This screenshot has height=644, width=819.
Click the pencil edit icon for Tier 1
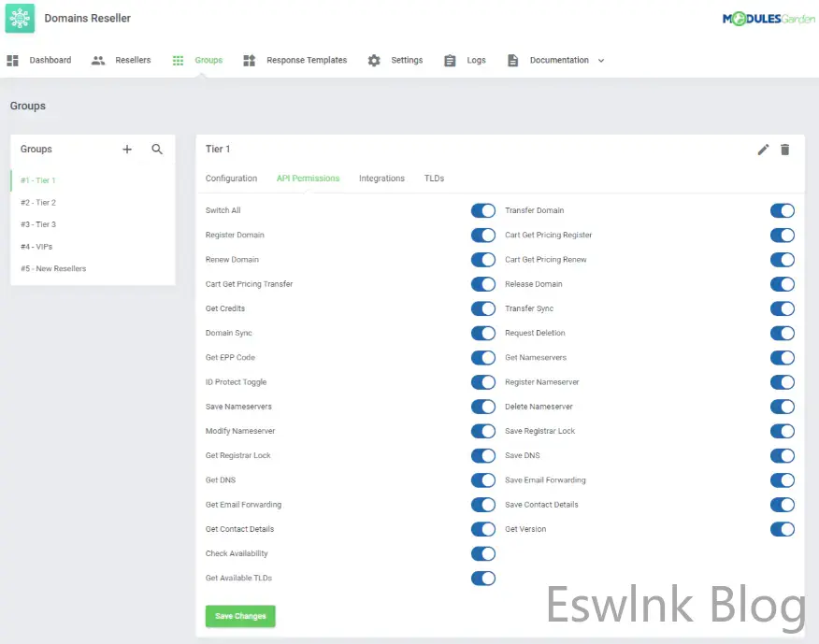coord(763,150)
